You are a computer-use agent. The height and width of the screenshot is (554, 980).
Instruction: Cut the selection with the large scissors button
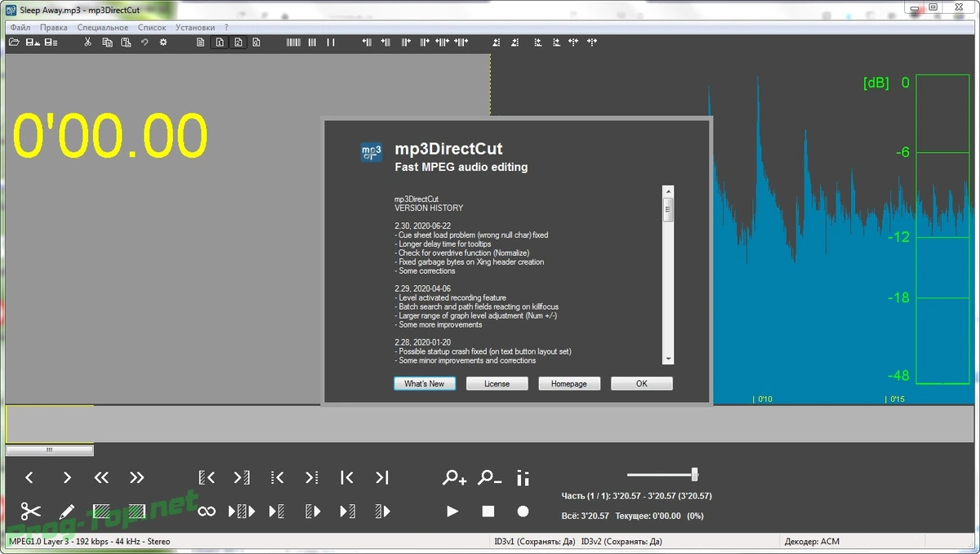click(31, 512)
